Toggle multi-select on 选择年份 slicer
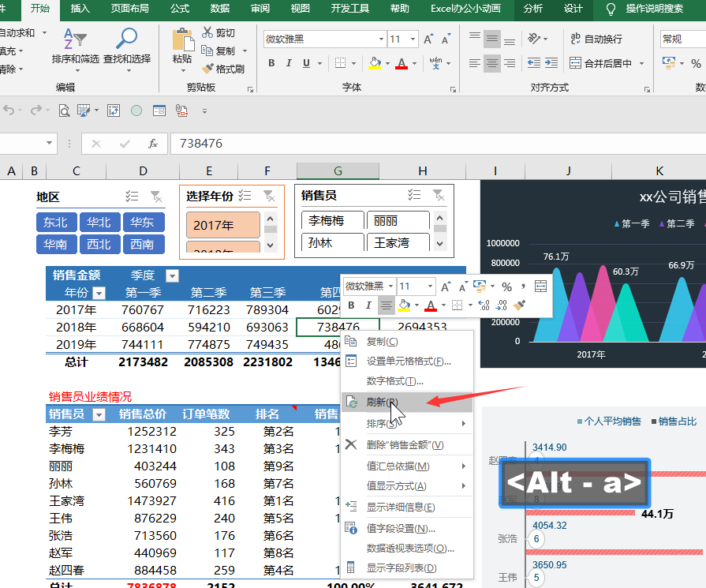 pyautogui.click(x=245, y=196)
